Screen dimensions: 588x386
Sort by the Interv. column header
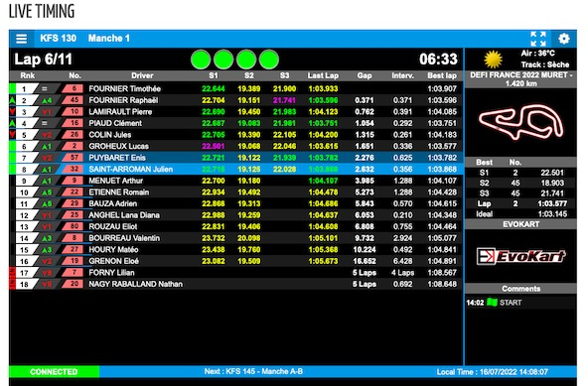pos(402,75)
